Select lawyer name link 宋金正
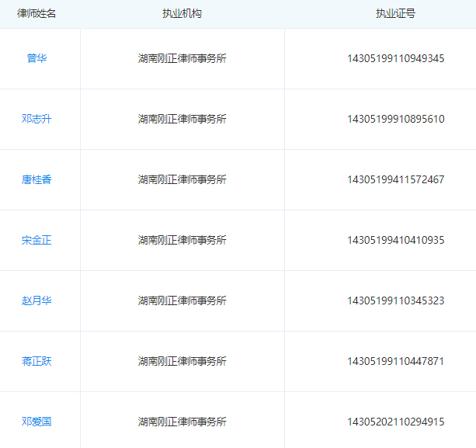 click(36, 240)
